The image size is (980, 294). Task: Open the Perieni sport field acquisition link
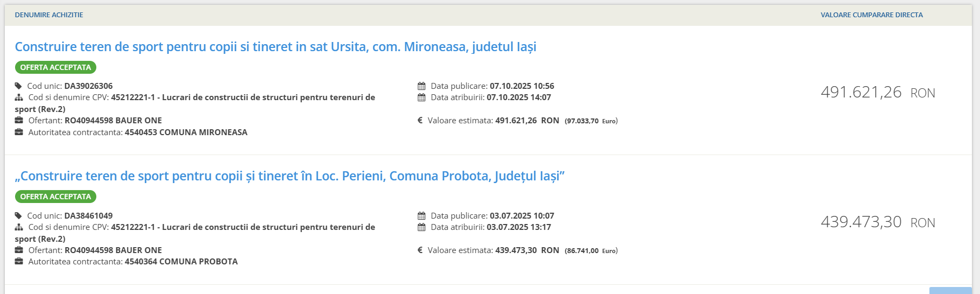pos(290,176)
